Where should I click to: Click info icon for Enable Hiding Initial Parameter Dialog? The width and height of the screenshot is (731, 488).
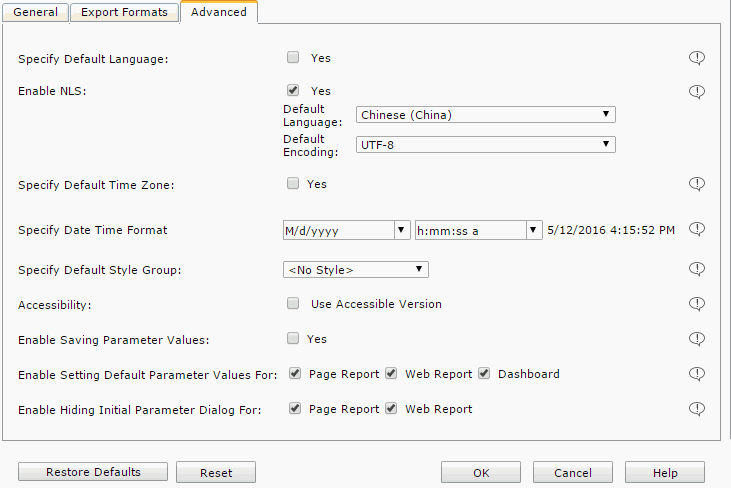click(x=697, y=409)
